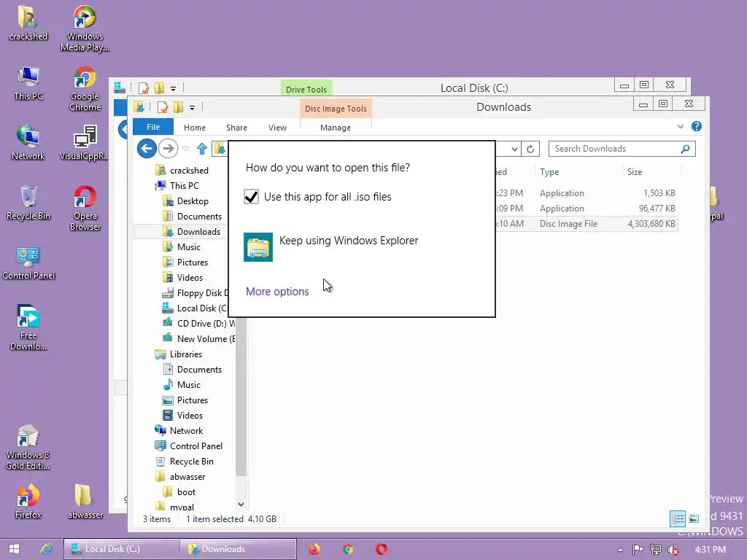
Task: Expand the ribbon with the chevron
Action: tap(681, 126)
